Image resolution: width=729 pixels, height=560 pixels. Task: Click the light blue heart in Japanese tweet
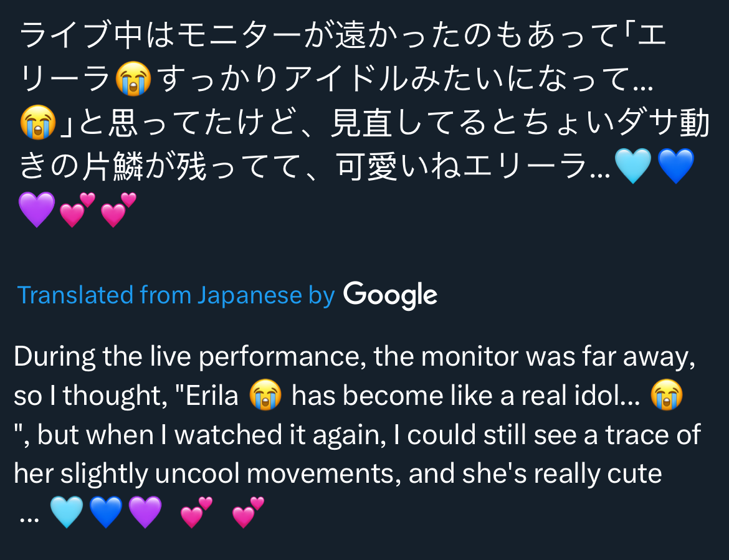click(x=632, y=166)
